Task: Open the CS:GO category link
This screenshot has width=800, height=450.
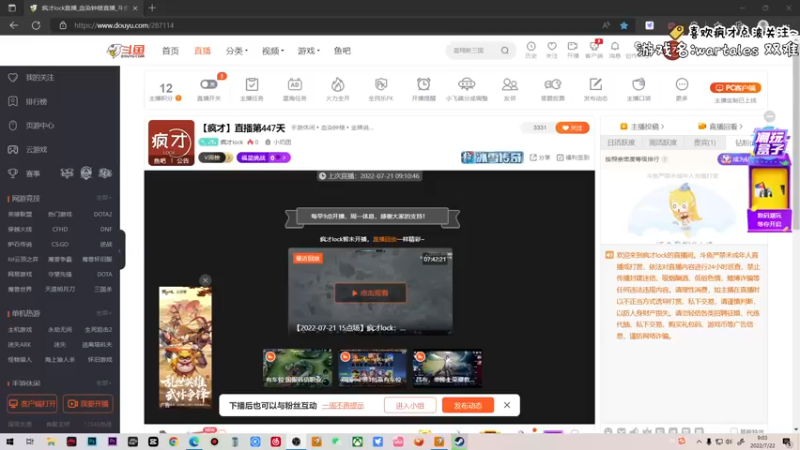Action: point(60,244)
